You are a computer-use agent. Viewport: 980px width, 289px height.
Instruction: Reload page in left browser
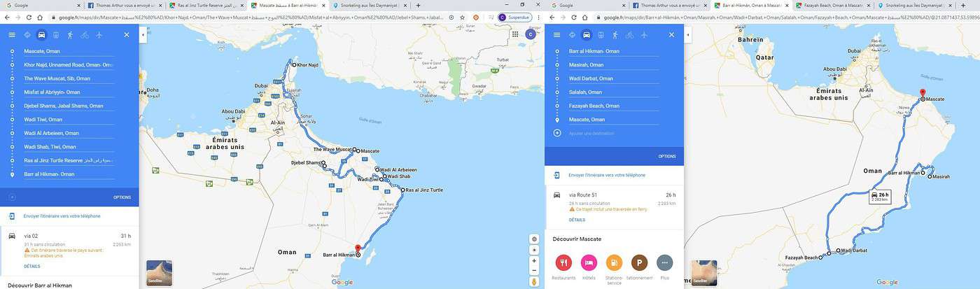coord(29,17)
